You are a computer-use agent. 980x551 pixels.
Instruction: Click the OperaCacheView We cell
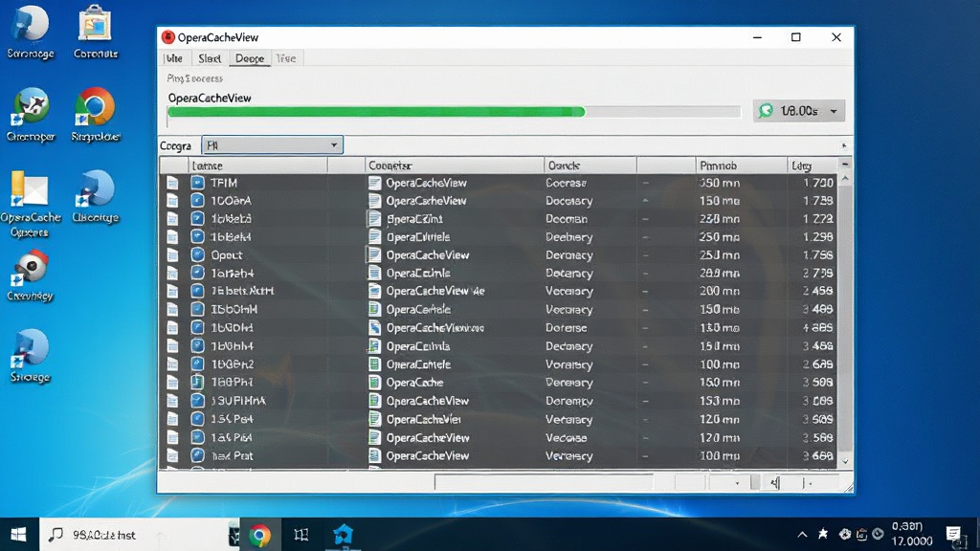coord(435,291)
